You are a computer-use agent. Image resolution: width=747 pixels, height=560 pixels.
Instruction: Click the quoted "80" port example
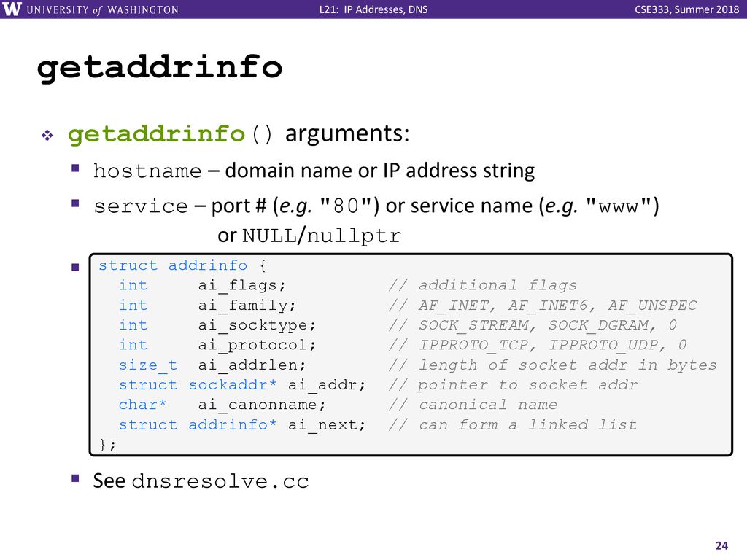pyautogui.click(x=346, y=206)
